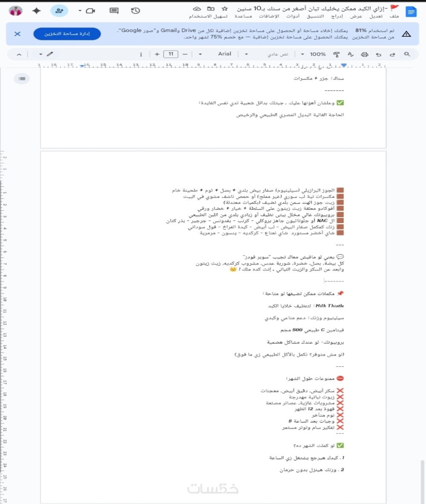Screen dimensions: 426x504
Task: Open version history clock icon
Action: point(135,11)
